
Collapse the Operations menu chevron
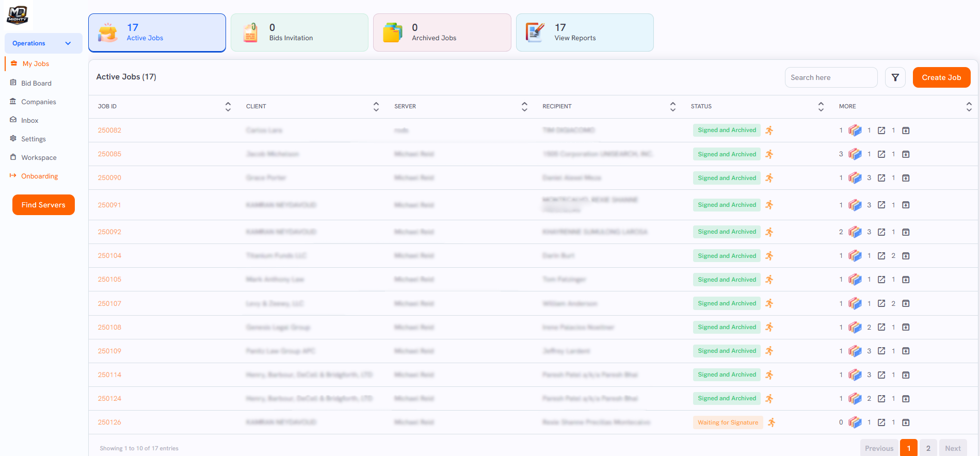[x=68, y=43]
